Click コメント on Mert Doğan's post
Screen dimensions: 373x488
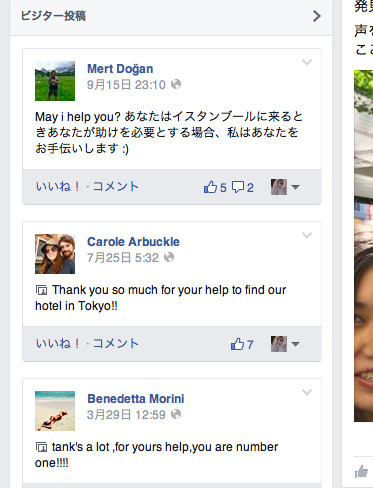(x=115, y=186)
